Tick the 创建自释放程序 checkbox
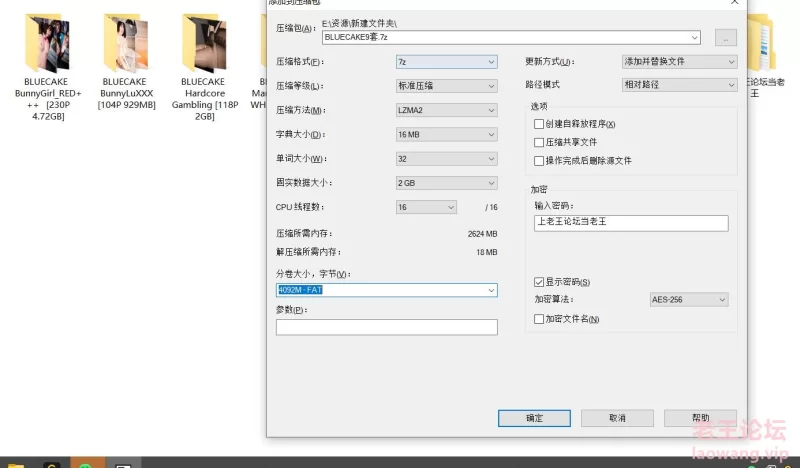The image size is (800, 468). [539, 124]
